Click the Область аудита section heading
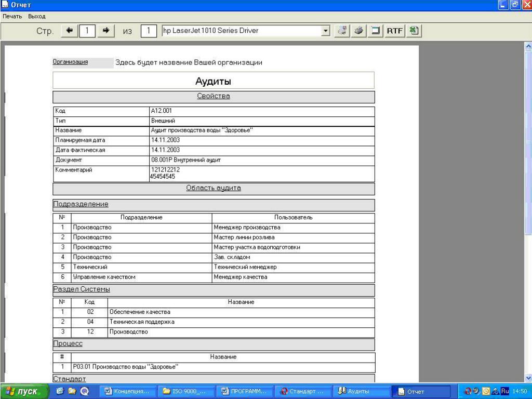 coord(214,188)
